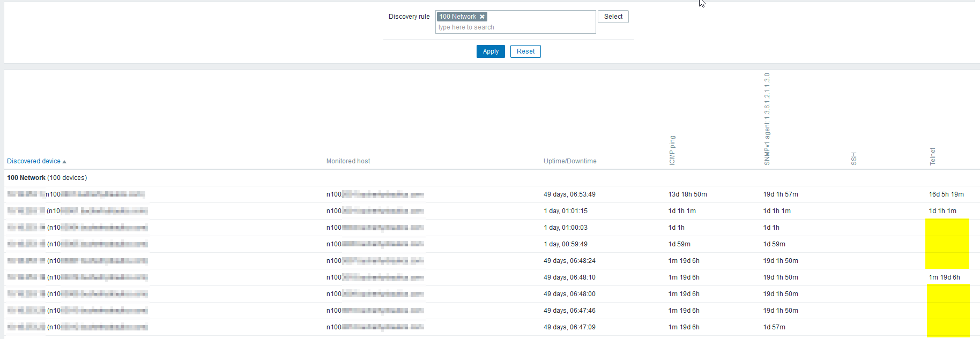
Task: Open monitored host in the 1 day, 01:01:15 row
Action: [375, 211]
